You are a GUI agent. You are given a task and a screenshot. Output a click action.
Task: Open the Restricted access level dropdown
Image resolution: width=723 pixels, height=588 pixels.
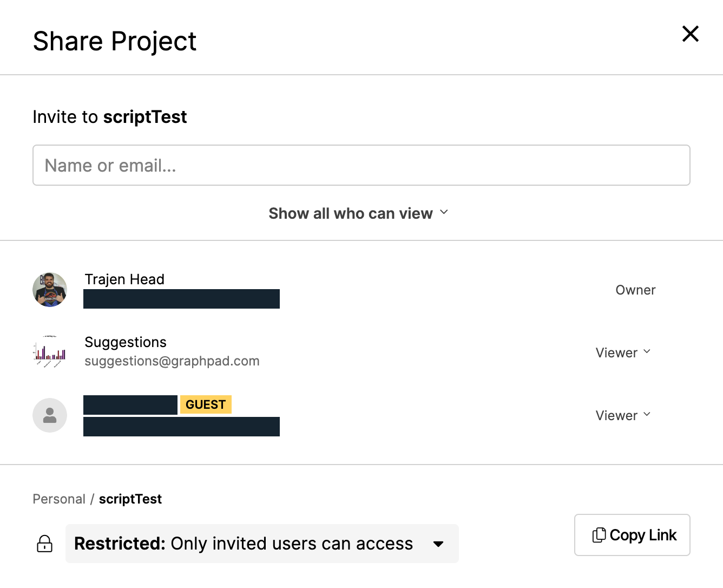coord(262,544)
